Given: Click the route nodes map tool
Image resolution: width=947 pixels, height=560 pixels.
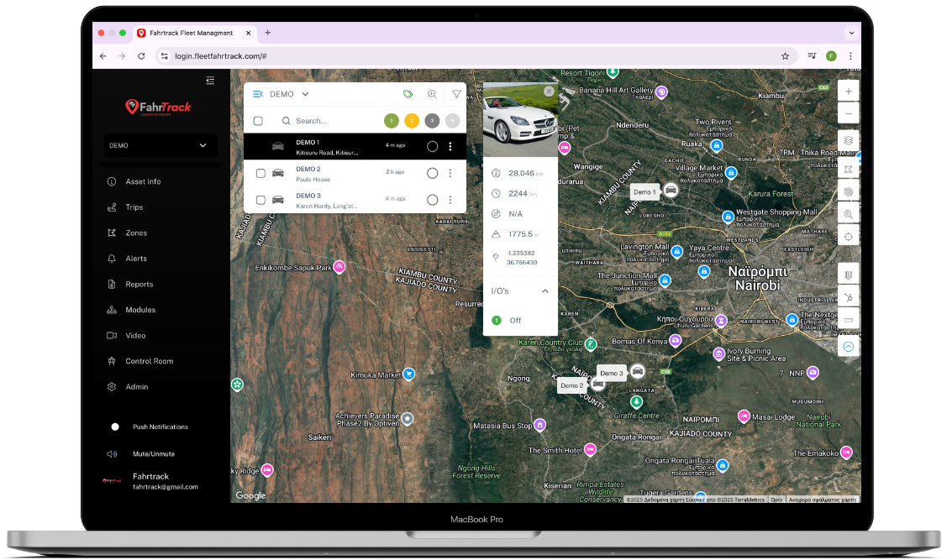Looking at the screenshot, I should (x=849, y=297).
